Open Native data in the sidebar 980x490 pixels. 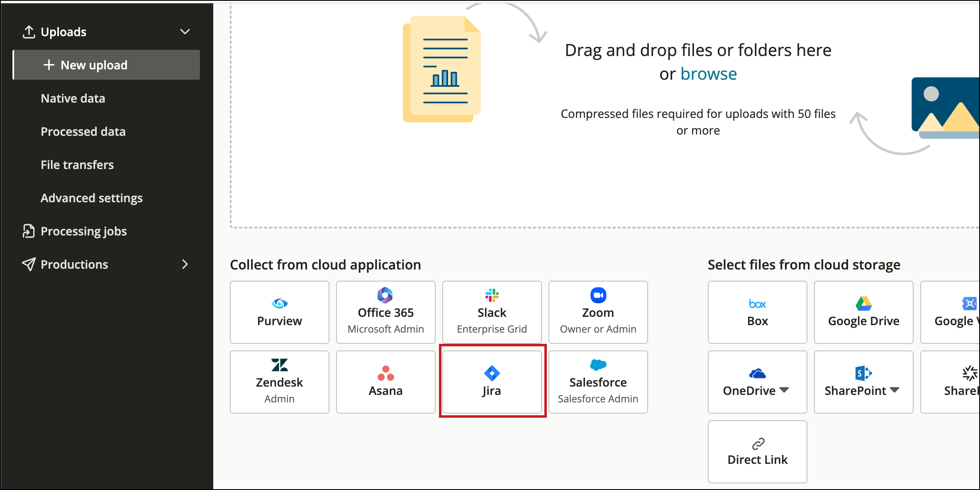coord(73,98)
